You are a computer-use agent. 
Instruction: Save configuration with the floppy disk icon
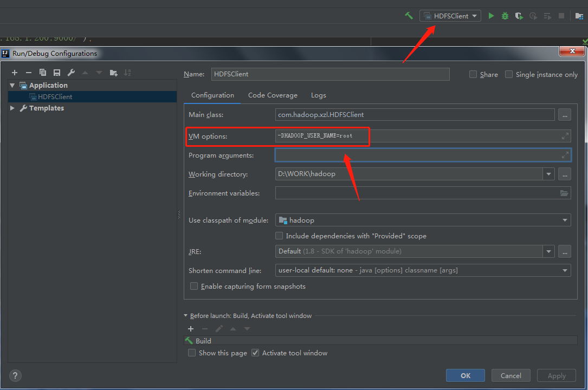click(x=56, y=73)
